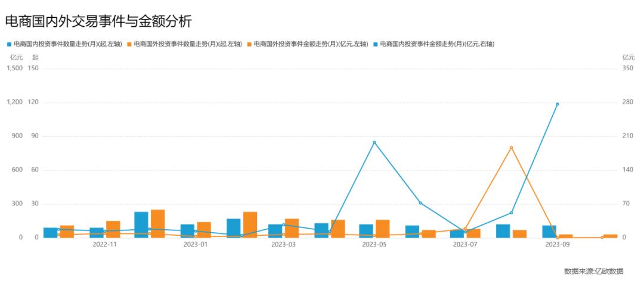Click the 亿元 unit label above right axis
This screenshot has width=644, height=284.
[628, 58]
